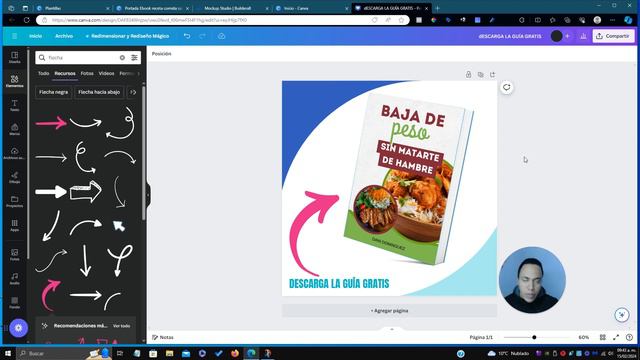
Task: Add a new page via top-right page icon
Action: coord(493,74)
